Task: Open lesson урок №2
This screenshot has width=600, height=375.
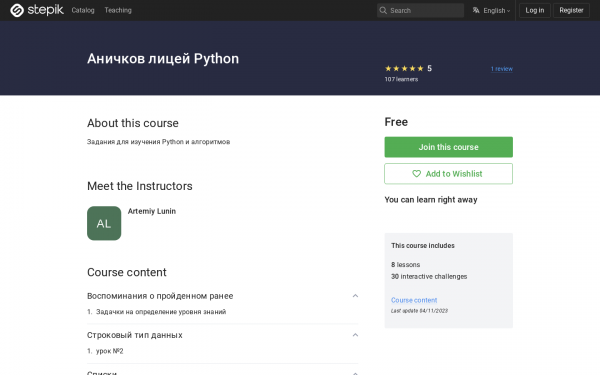Action: coord(110,351)
